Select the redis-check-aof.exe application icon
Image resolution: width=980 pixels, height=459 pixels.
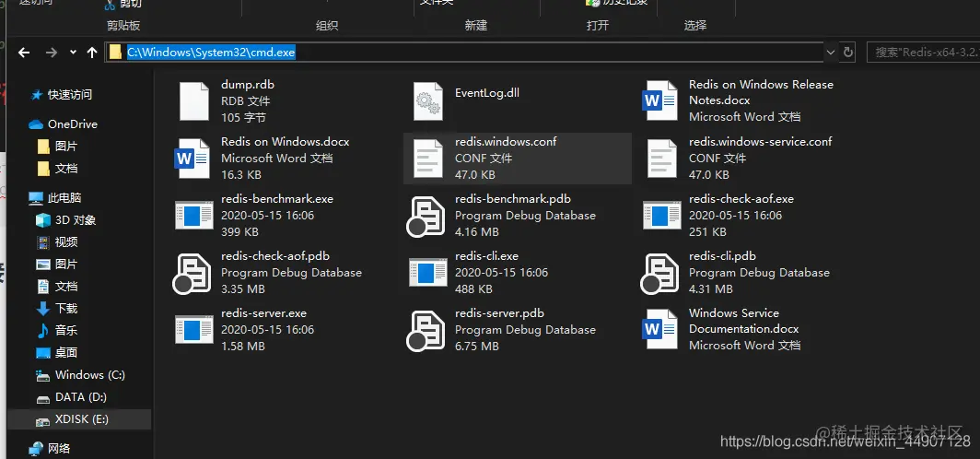tap(662, 215)
